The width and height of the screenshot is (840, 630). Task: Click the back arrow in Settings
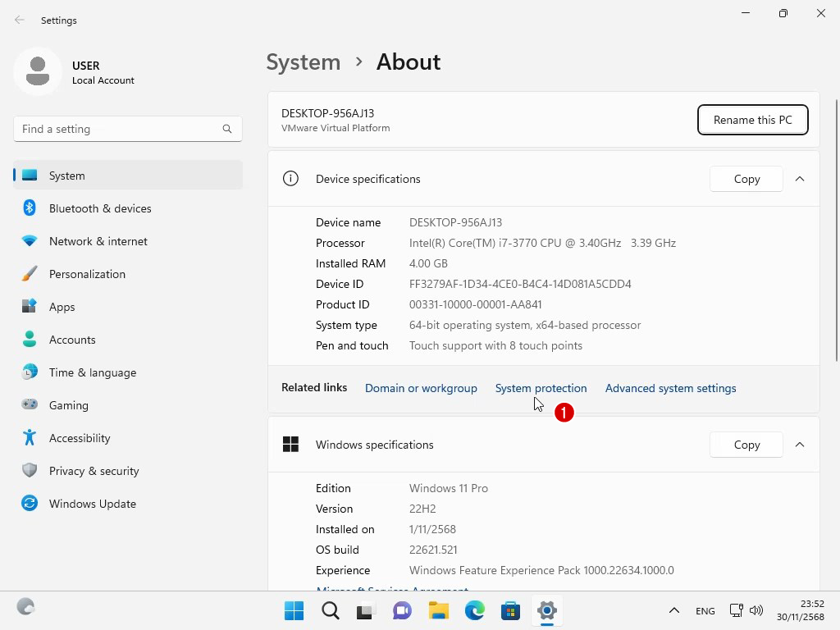click(20, 21)
